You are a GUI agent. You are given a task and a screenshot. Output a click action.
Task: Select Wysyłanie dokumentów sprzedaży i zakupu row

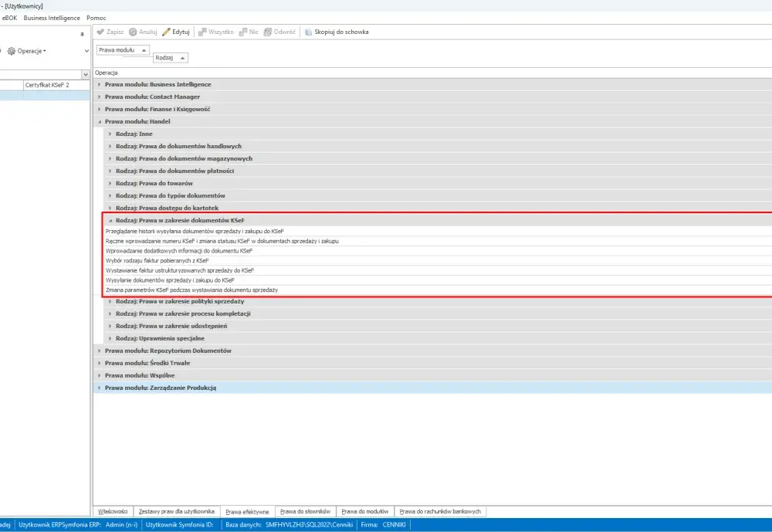coord(438,280)
